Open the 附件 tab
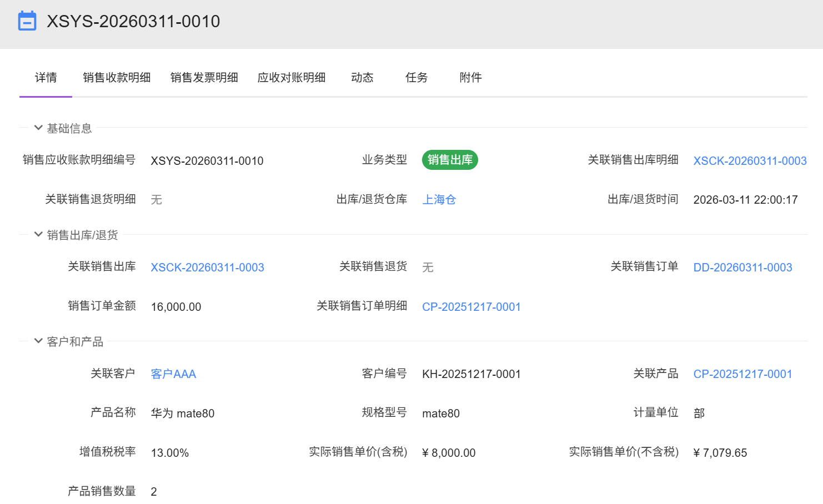 pyautogui.click(x=470, y=78)
